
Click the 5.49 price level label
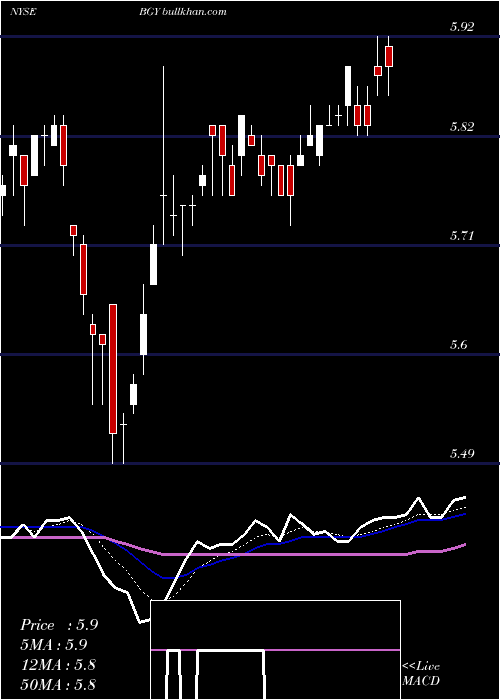(462, 454)
